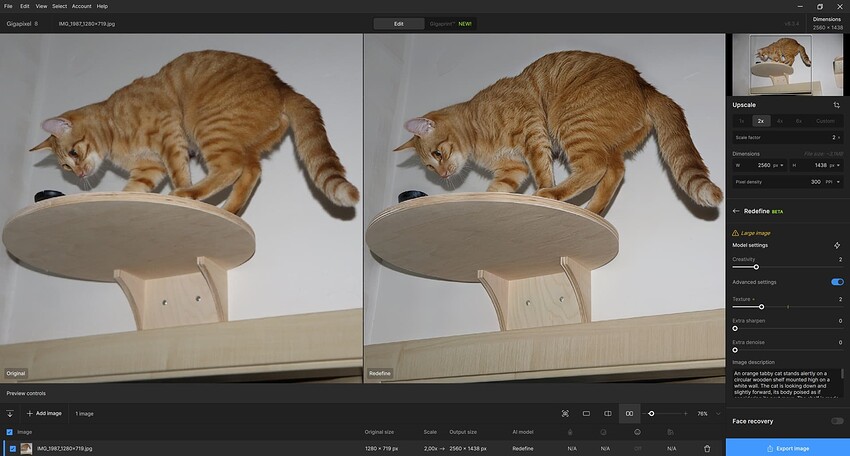Image resolution: width=850 pixels, height=456 pixels.
Task: Click the Export image button
Action: 787,449
